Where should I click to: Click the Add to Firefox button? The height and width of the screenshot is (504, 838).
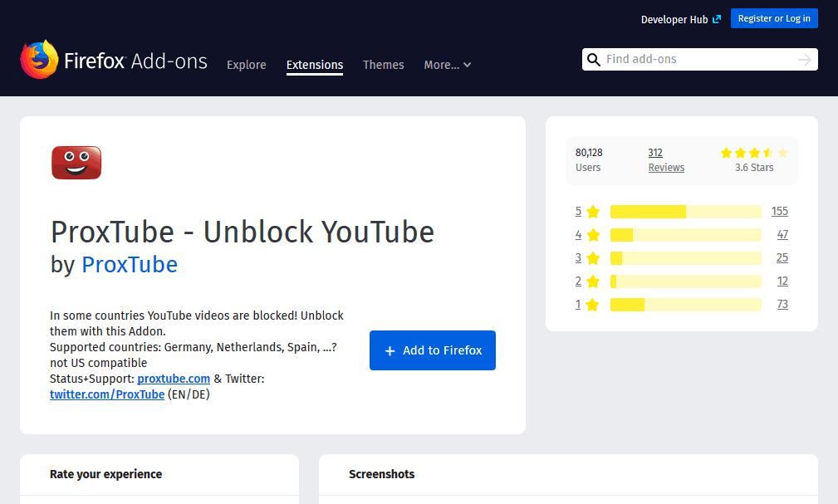433,350
